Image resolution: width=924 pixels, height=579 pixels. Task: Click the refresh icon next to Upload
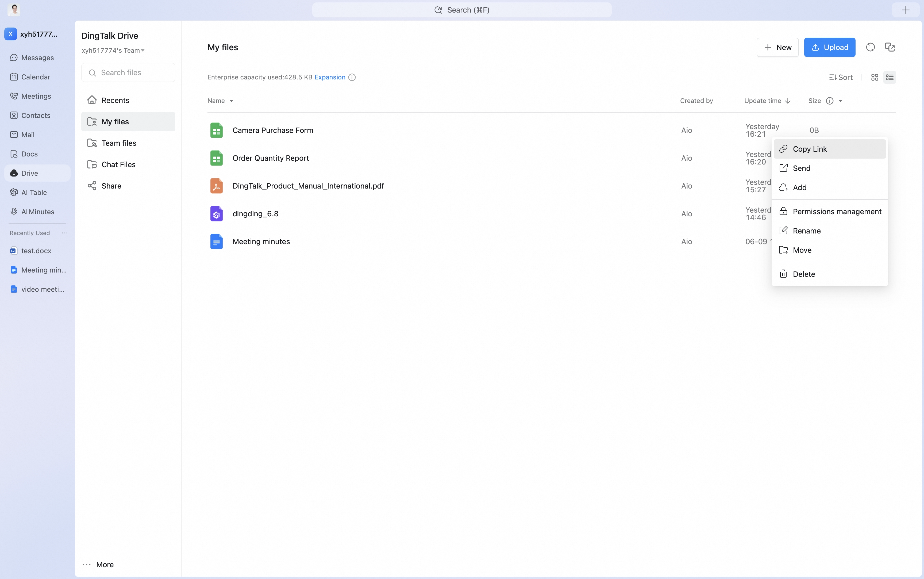(870, 47)
